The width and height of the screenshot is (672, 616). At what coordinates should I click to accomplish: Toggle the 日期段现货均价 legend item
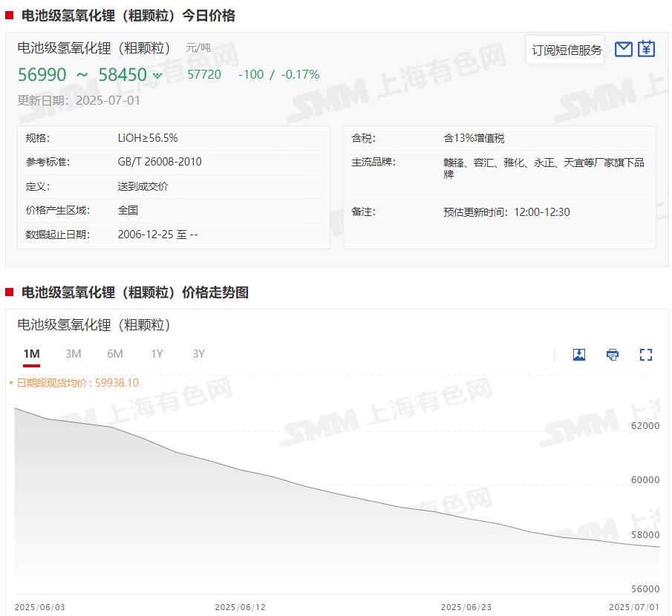pyautogui.click(x=74, y=383)
